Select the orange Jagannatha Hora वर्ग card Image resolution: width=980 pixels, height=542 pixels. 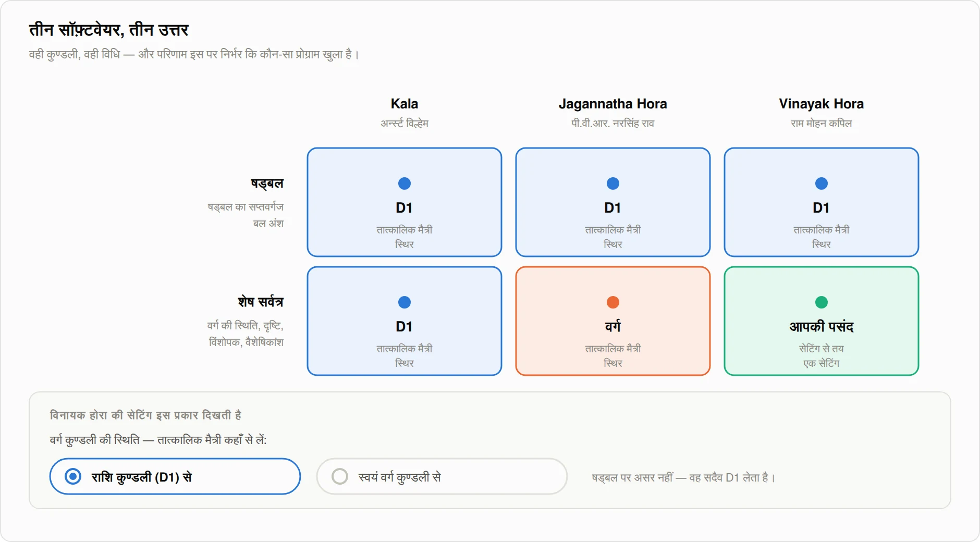pos(613,321)
